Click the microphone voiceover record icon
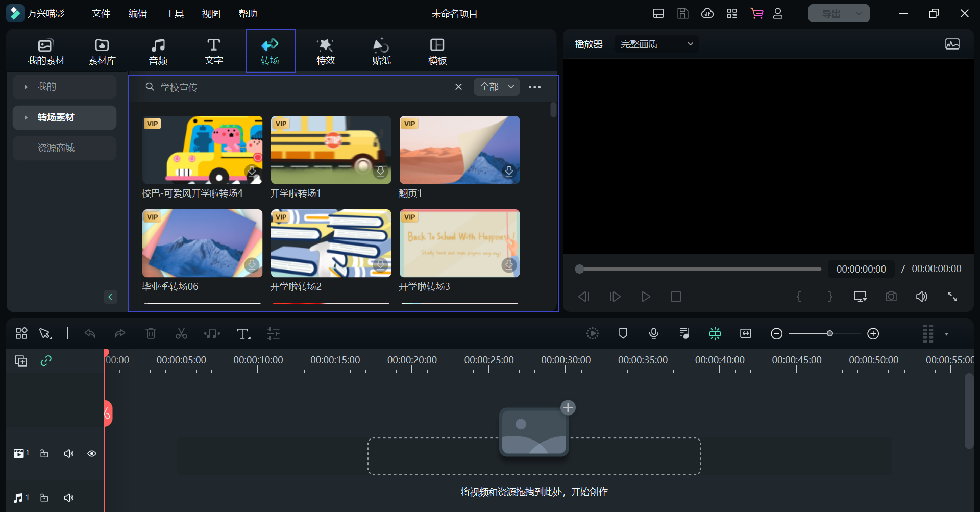Image resolution: width=980 pixels, height=512 pixels. point(653,334)
